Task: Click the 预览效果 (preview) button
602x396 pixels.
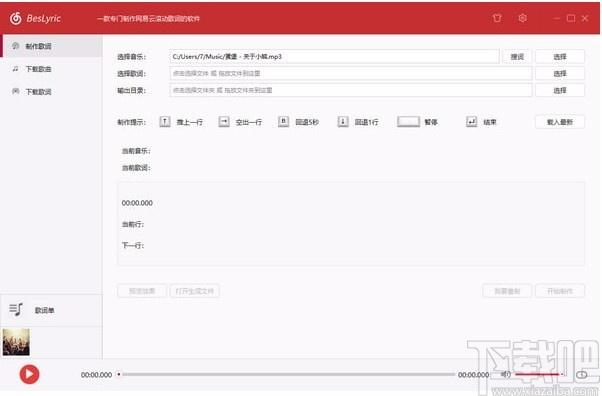Action: tap(142, 291)
